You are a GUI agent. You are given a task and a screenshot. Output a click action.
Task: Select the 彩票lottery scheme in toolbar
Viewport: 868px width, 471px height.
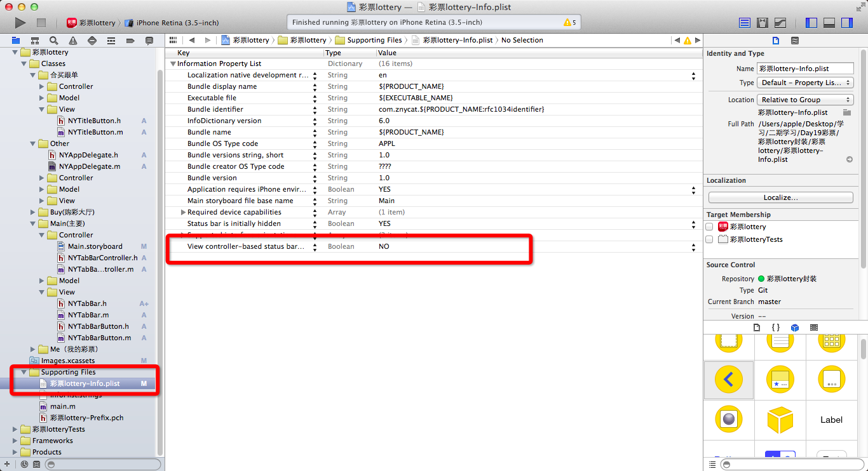92,23
